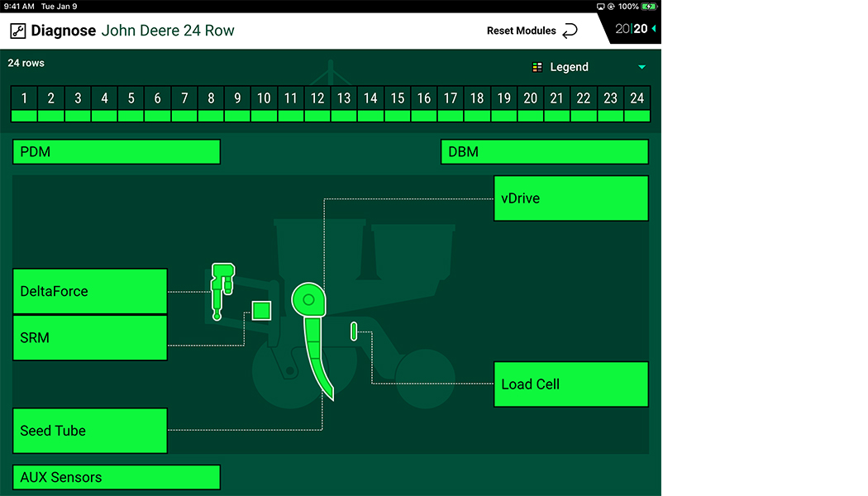Select row 3 in row bar
Viewport: 868px width, 496px height.
(x=78, y=104)
